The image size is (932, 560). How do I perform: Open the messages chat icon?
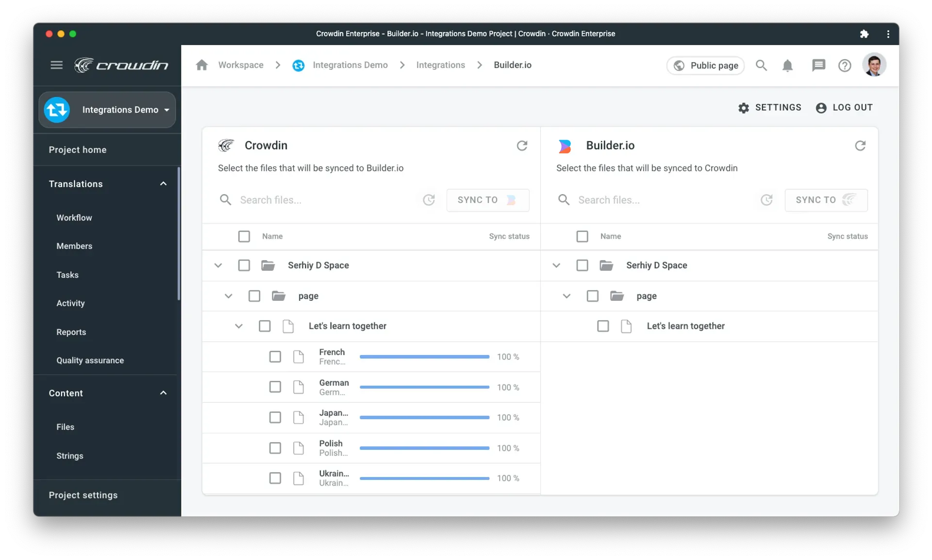[818, 65]
